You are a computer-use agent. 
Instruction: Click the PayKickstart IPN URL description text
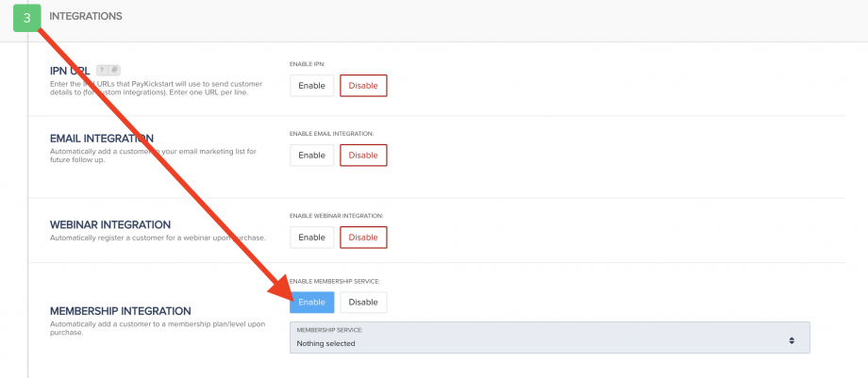pyautogui.click(x=156, y=88)
